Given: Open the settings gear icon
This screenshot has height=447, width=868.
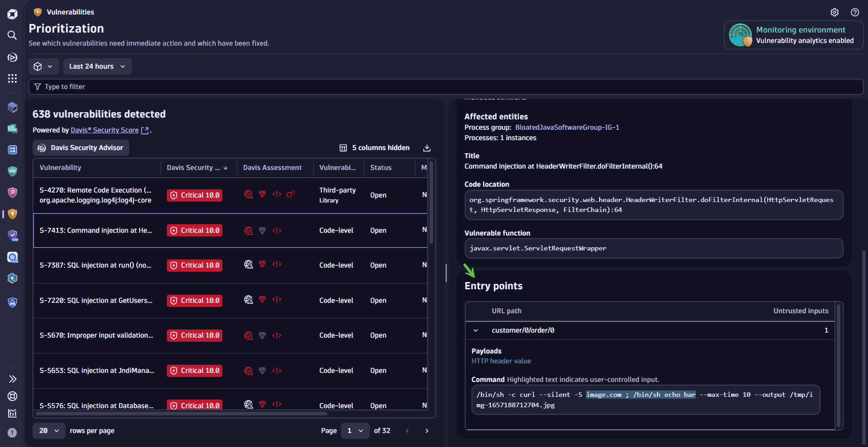Looking at the screenshot, I should tap(835, 12).
